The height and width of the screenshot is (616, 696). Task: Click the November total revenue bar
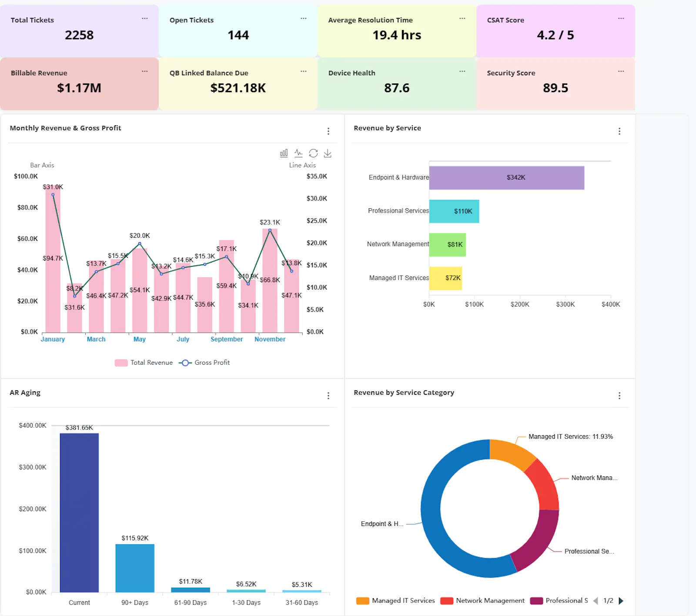point(270,281)
